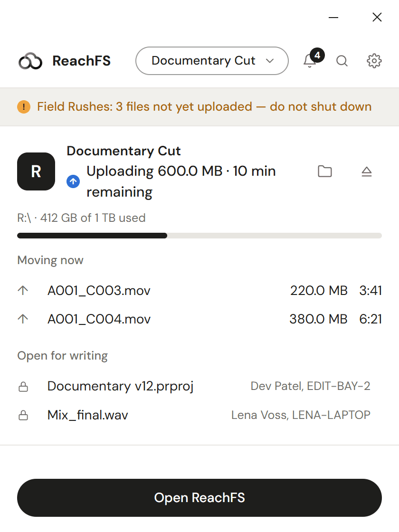Click Lena Voss, LENA-LAPTOP owner text
Image resolution: width=399 pixels, height=532 pixels.
301,415
